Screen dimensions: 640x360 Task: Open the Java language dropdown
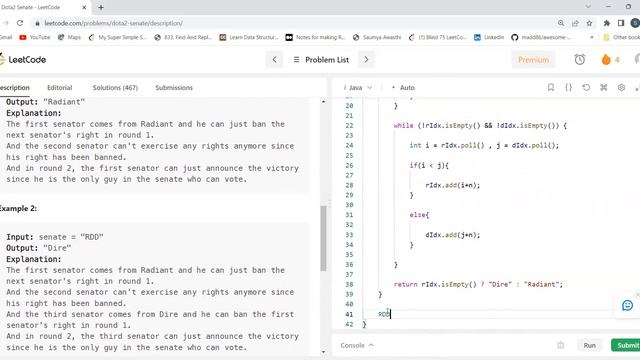pos(358,88)
